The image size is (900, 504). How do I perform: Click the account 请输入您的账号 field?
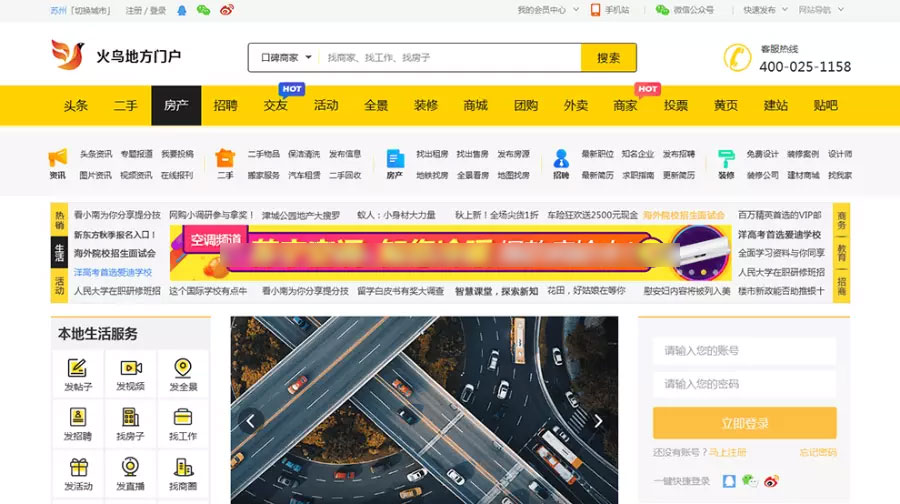coord(744,350)
